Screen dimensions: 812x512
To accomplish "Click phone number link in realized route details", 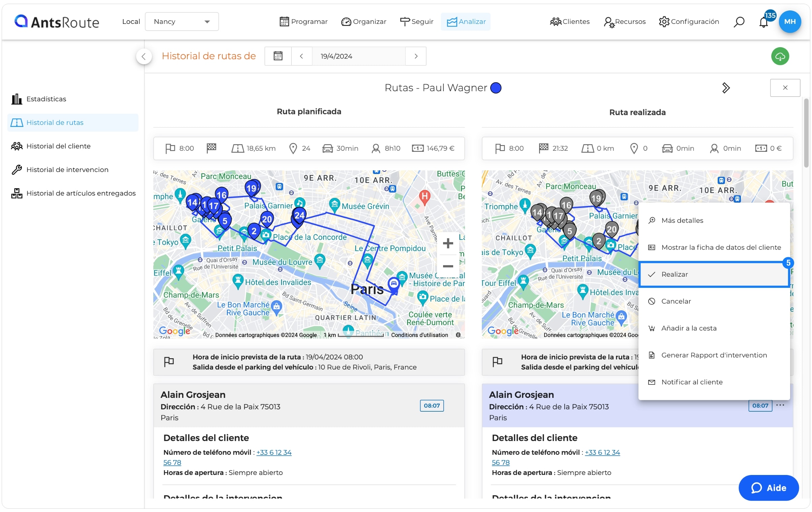I will click(602, 452).
